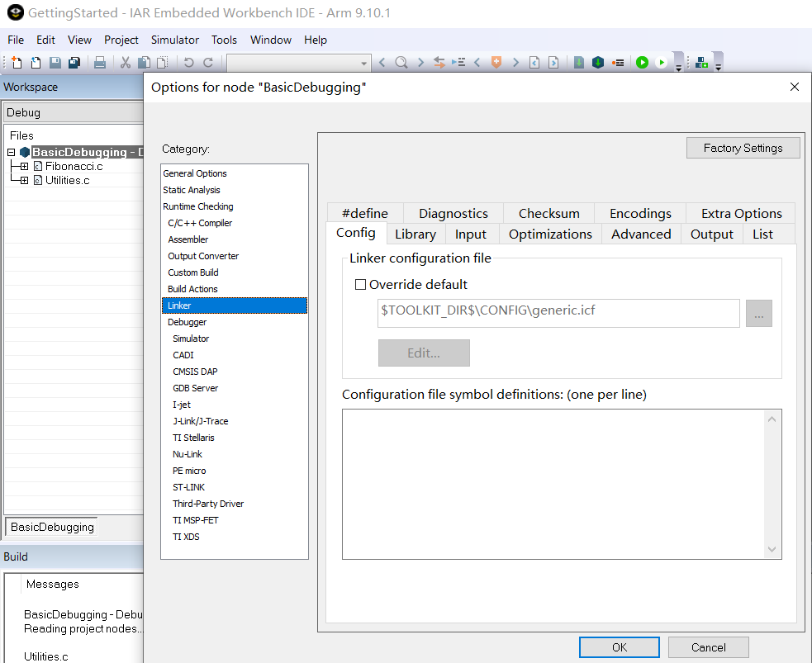Click the New Document toolbar icon
This screenshot has height=663, width=812.
click(x=17, y=63)
